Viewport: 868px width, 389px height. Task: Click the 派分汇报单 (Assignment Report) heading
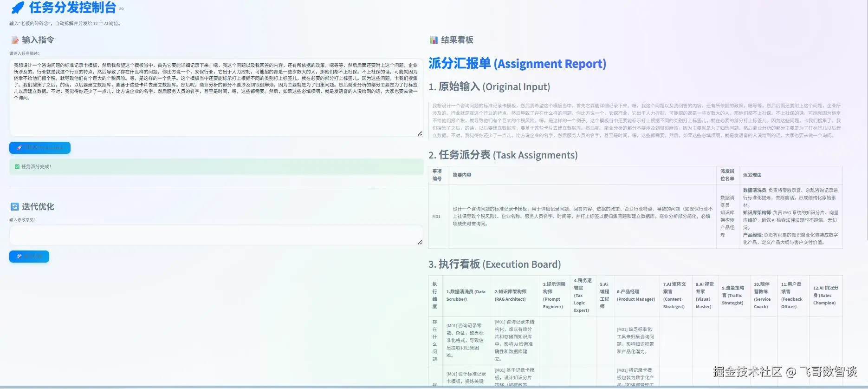click(x=517, y=64)
